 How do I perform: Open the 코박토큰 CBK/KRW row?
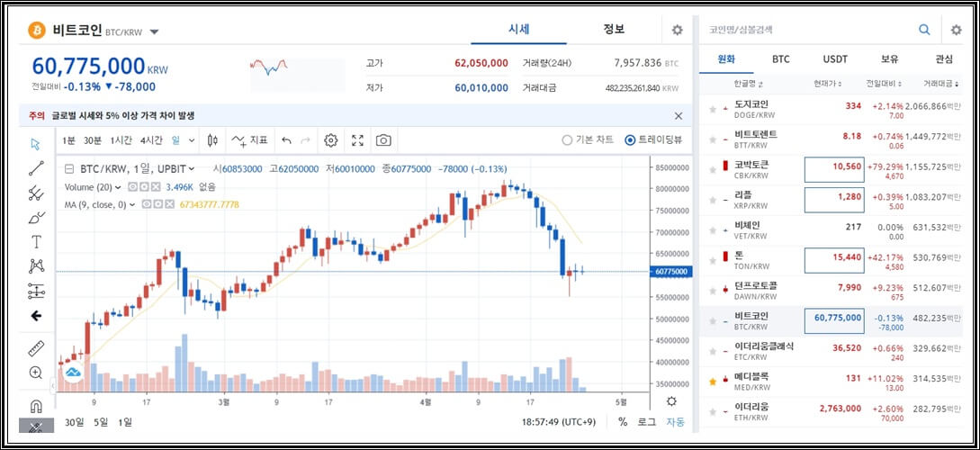pyautogui.click(x=832, y=170)
